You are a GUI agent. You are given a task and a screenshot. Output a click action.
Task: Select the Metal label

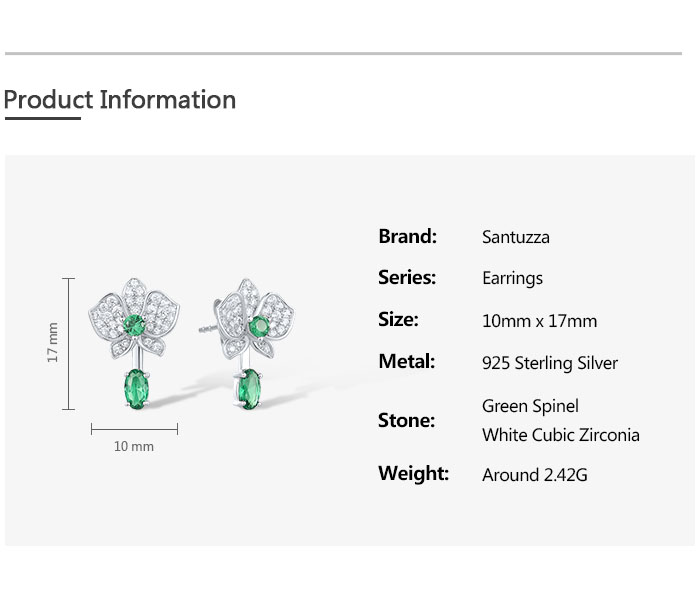406,362
